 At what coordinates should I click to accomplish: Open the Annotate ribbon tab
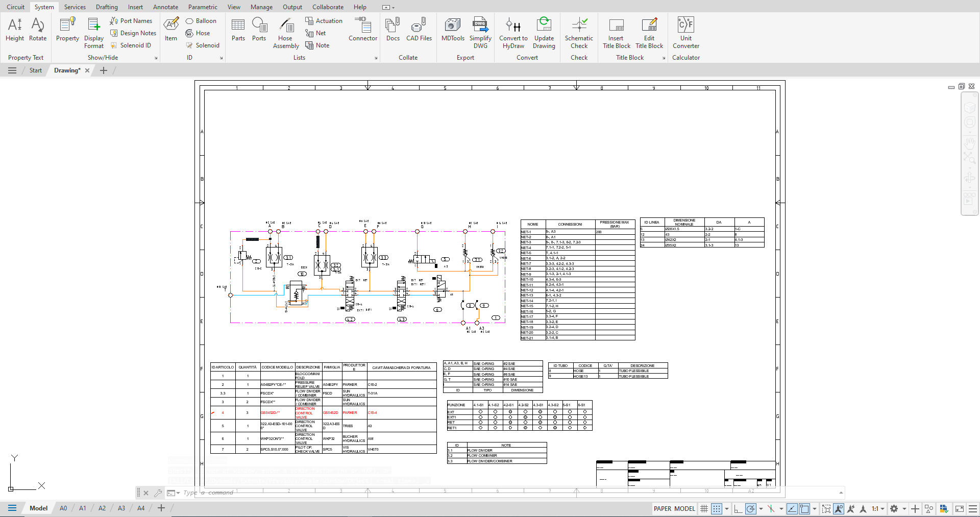[166, 7]
